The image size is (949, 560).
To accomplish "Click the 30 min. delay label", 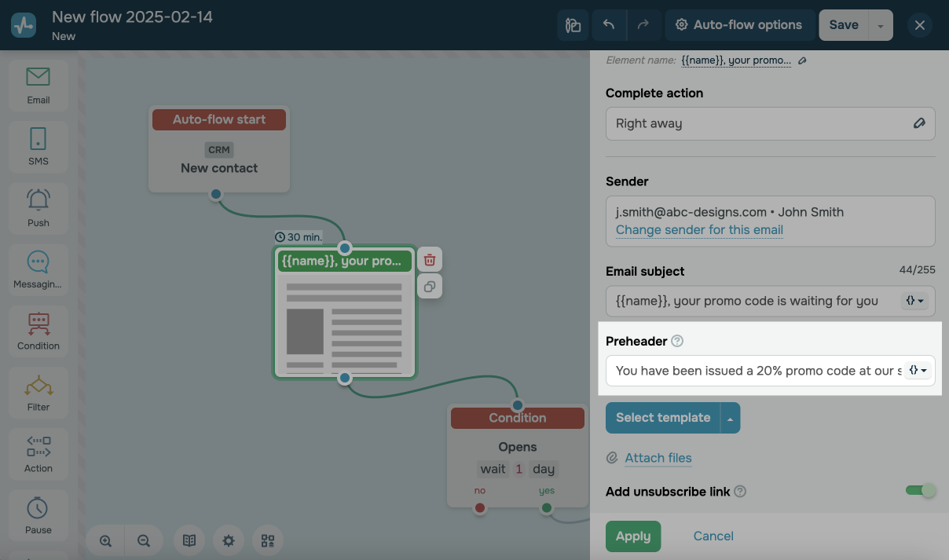I will 299,237.
